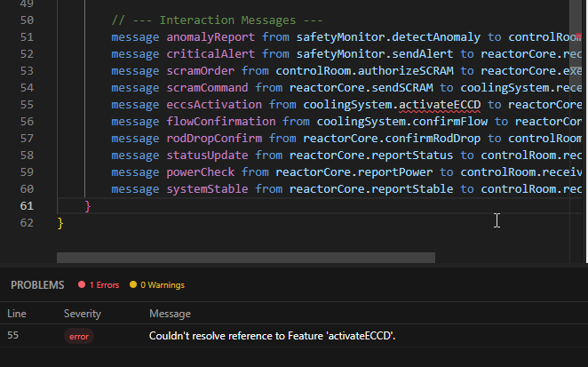
Task: Click line number 55 in the gutter
Action: tap(25, 105)
